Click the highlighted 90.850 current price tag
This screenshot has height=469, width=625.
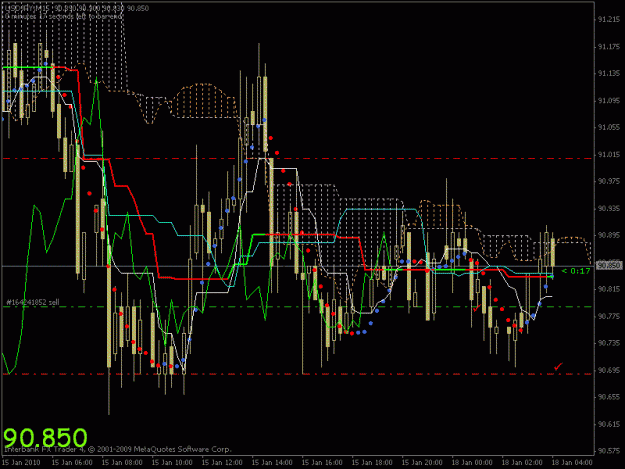click(609, 265)
